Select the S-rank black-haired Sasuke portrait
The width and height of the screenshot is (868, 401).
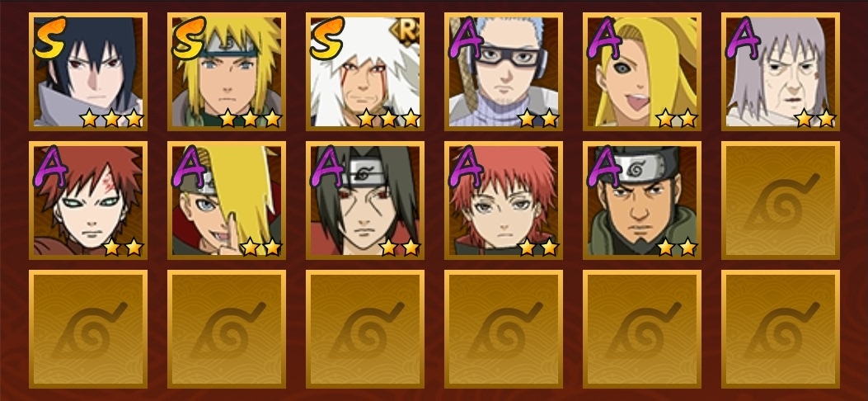coord(88,72)
